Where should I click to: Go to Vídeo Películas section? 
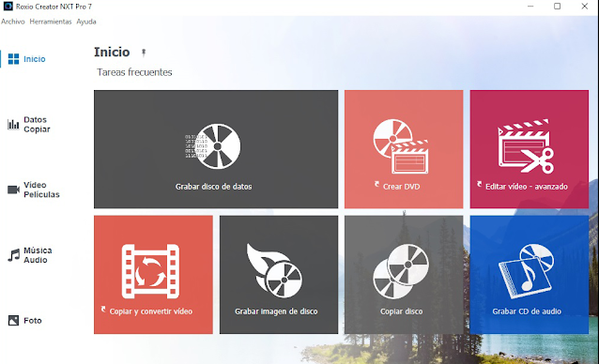click(x=41, y=190)
